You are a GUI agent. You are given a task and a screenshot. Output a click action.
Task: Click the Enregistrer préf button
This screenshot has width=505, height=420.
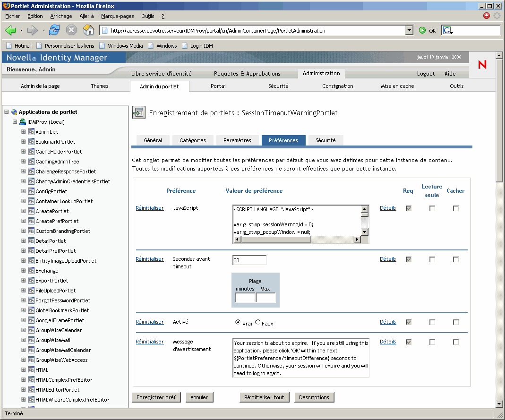[156, 397]
